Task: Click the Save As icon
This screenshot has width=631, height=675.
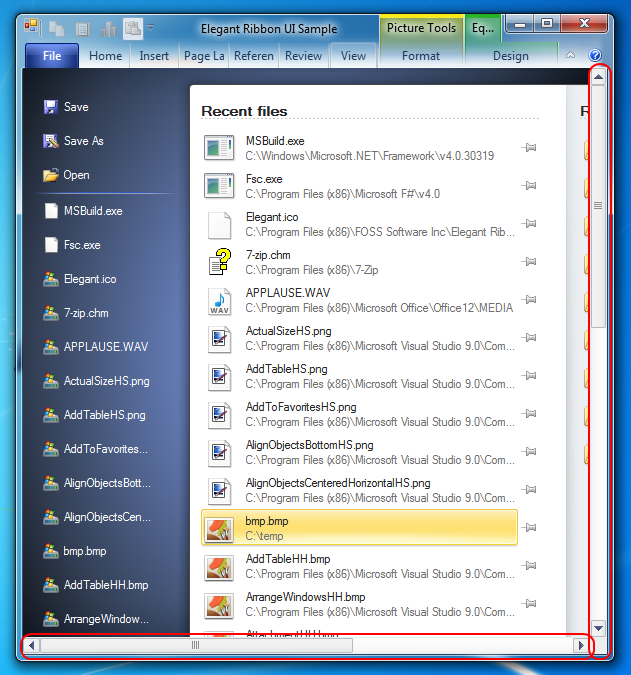Action: coord(51,141)
